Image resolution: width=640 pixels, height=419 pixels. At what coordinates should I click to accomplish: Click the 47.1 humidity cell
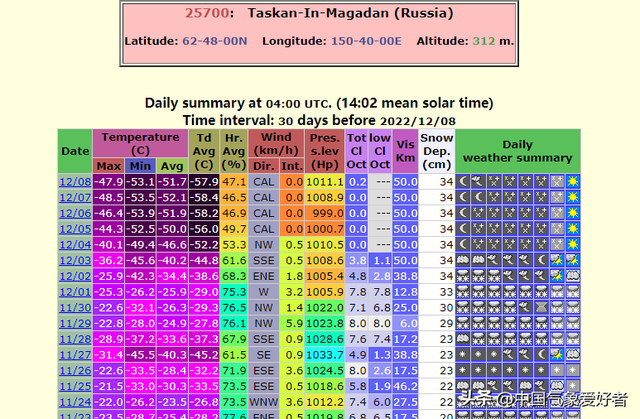click(234, 182)
